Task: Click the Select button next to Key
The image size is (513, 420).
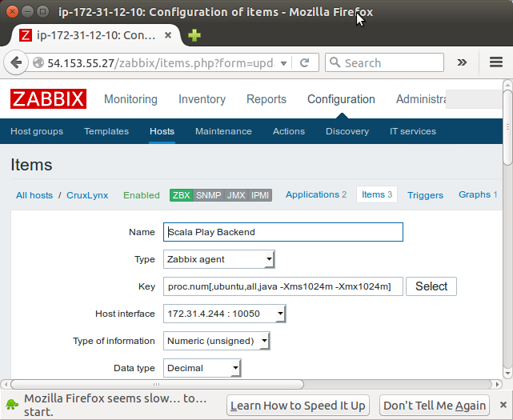Action: pyautogui.click(x=431, y=286)
